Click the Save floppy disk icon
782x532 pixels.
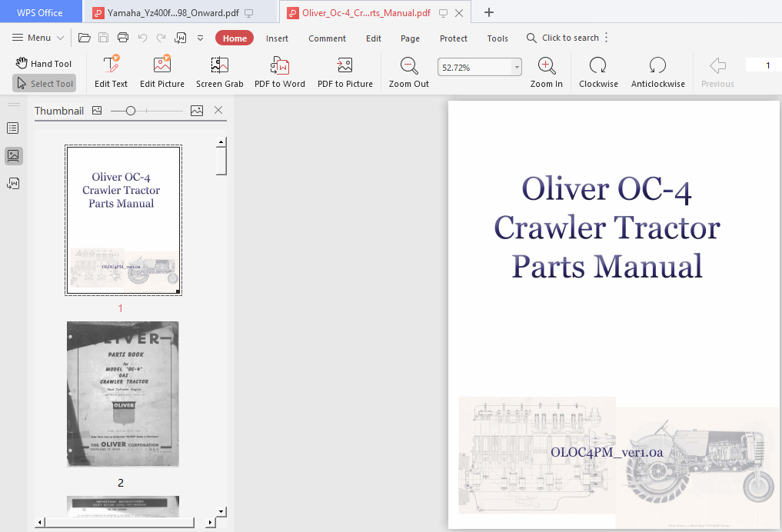click(103, 38)
